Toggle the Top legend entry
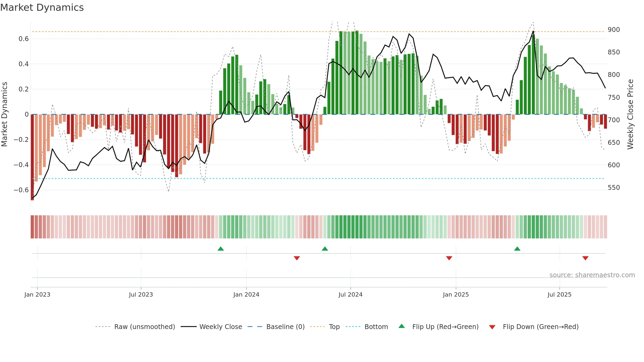The height and width of the screenshot is (362, 644). coord(325,327)
